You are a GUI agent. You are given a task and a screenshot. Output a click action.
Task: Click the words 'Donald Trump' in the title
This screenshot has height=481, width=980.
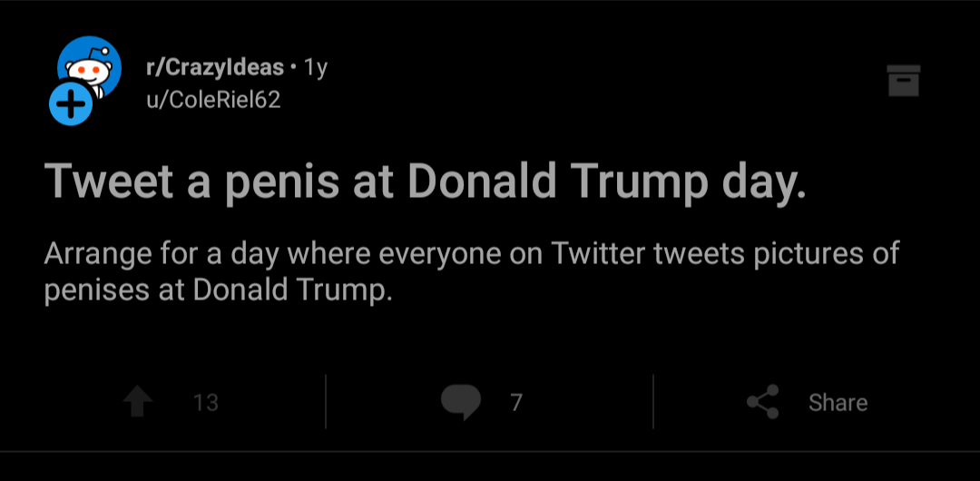pyautogui.click(x=558, y=180)
